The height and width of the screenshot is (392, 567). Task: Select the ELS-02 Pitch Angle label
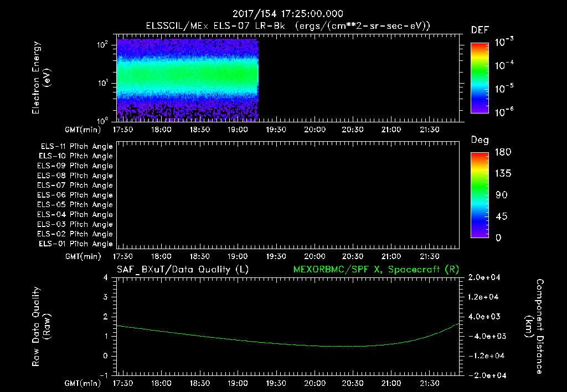[75, 234]
